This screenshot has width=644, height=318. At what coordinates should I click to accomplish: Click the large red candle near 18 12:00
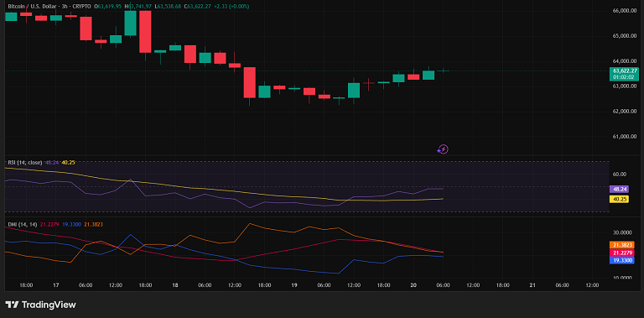[x=249, y=82]
